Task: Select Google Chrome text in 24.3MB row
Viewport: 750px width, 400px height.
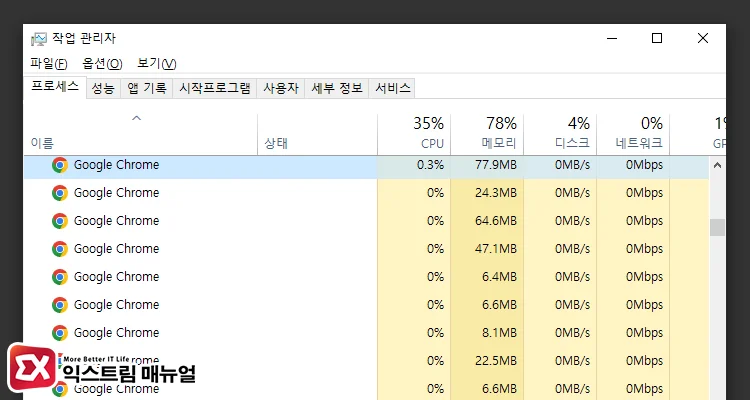Action: tap(116, 193)
